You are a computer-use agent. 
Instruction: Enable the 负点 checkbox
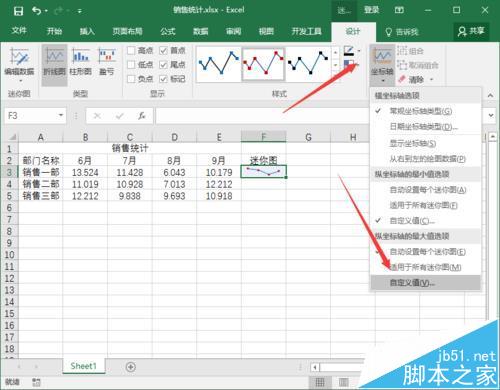131,79
